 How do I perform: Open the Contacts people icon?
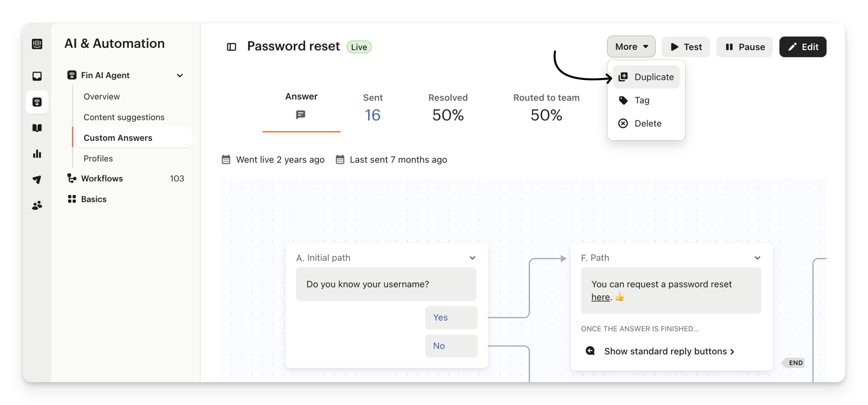point(37,205)
